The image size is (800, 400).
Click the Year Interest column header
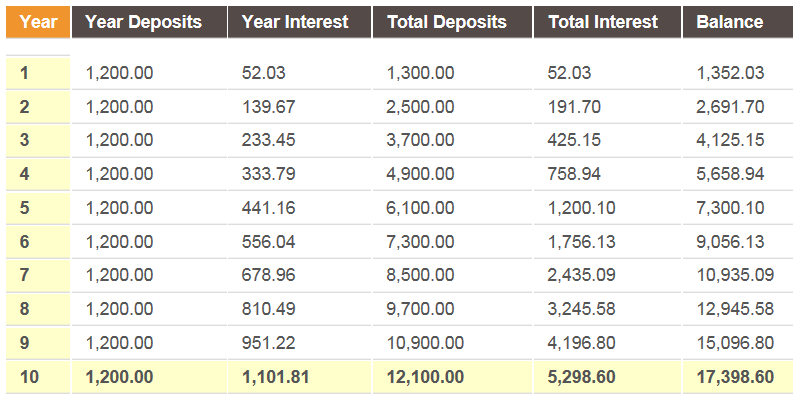296,22
